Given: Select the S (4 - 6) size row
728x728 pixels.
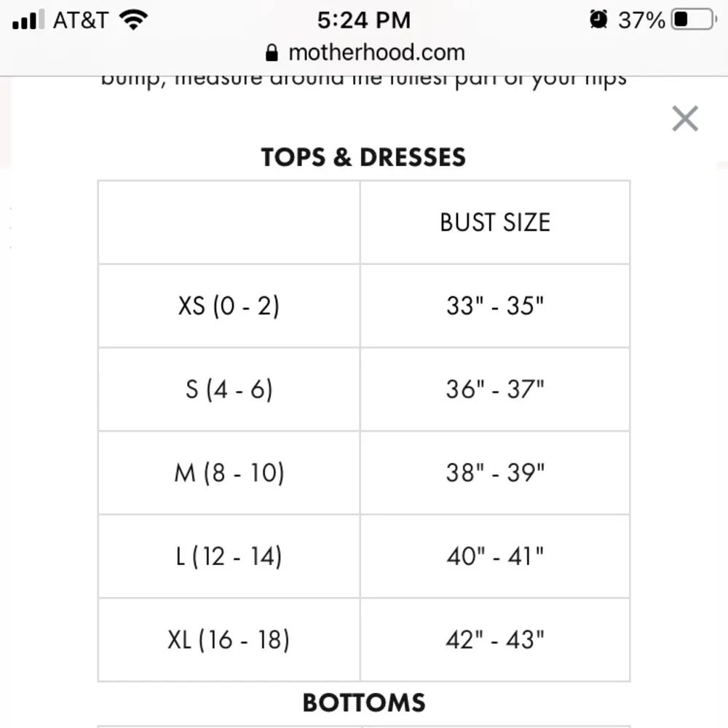Looking at the screenshot, I should [229, 389].
